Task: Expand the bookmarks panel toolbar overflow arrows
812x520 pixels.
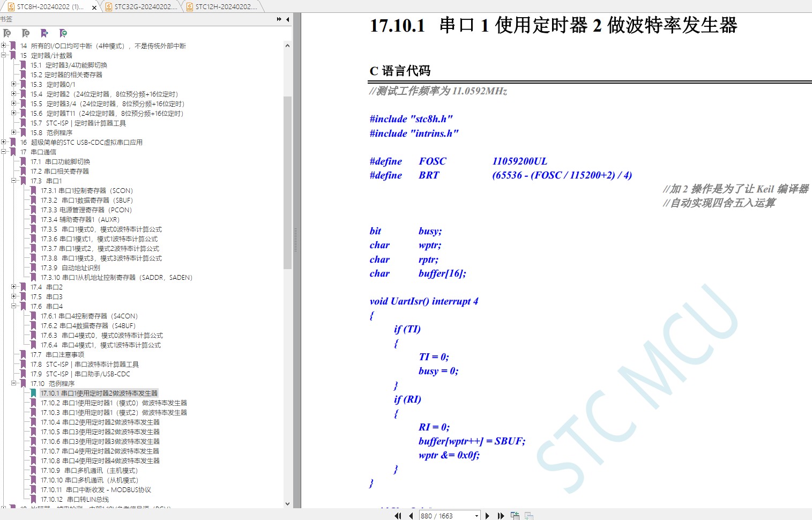Action: (279, 19)
